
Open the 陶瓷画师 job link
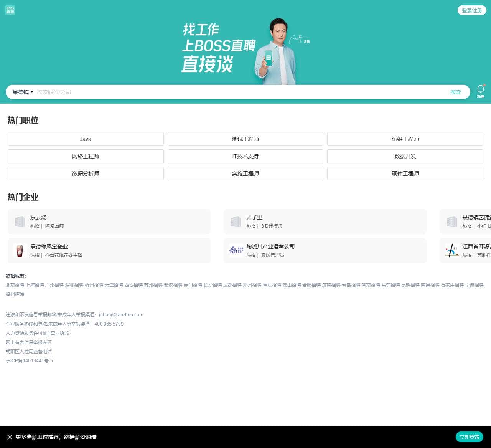pyautogui.click(x=54, y=226)
